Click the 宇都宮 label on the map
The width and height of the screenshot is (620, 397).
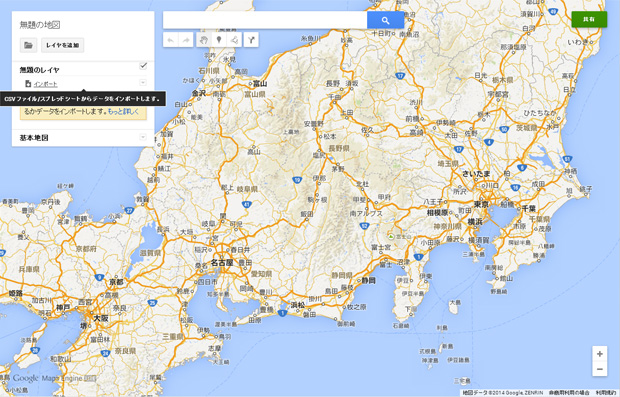[x=499, y=94]
